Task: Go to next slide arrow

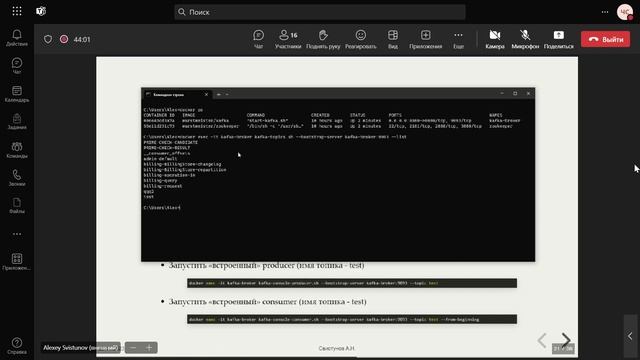Action: pos(566,340)
